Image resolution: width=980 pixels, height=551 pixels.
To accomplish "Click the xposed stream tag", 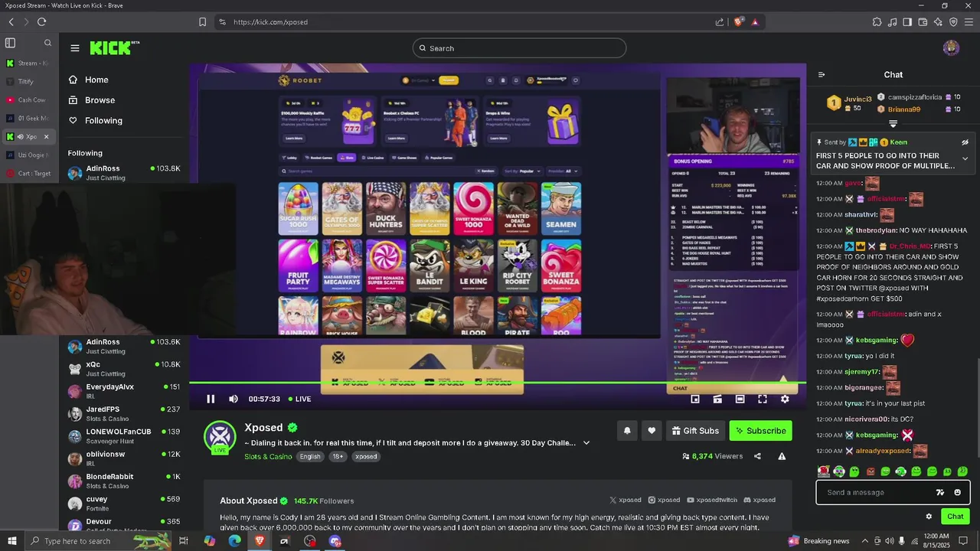I will pos(366,457).
